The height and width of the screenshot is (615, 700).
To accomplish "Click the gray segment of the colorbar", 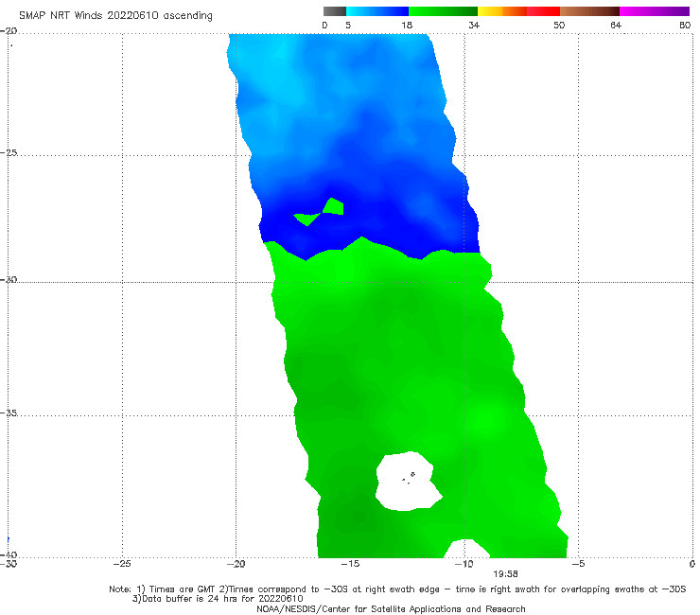I will [x=335, y=11].
